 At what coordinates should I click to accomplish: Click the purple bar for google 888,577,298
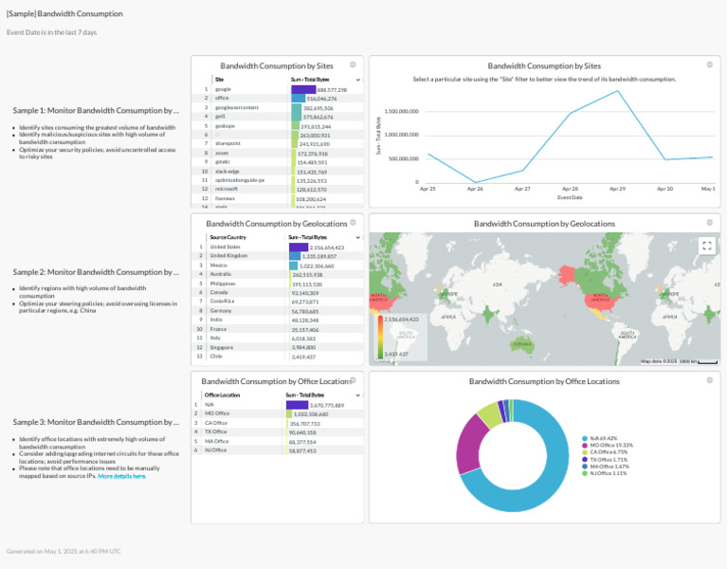(x=303, y=89)
